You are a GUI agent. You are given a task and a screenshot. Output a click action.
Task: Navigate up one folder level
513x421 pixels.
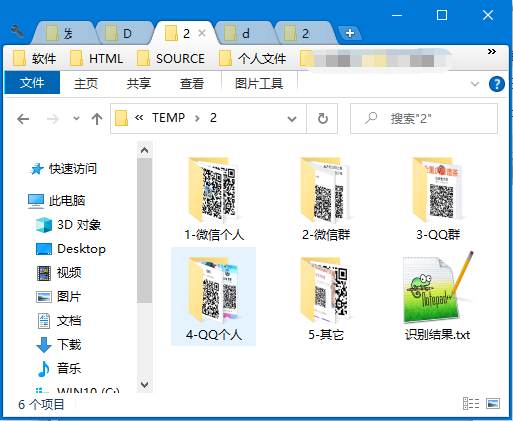(97, 119)
